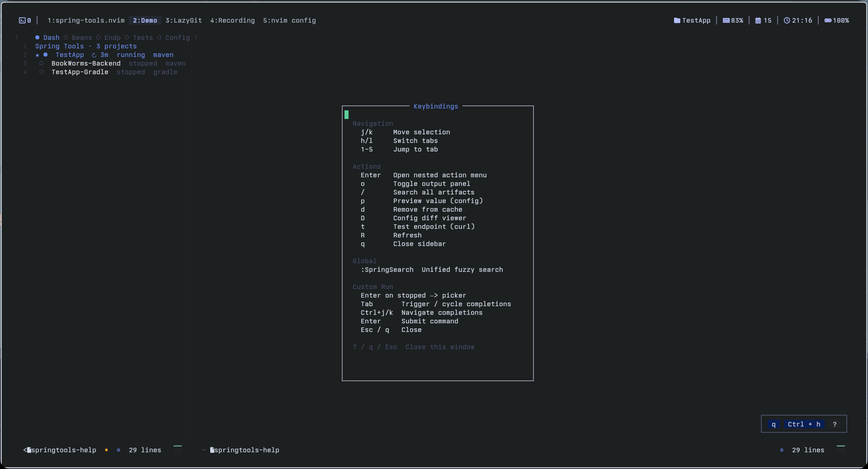Click the star marker on the TestApp row
Screen dimensions: 868x469
coord(37,55)
